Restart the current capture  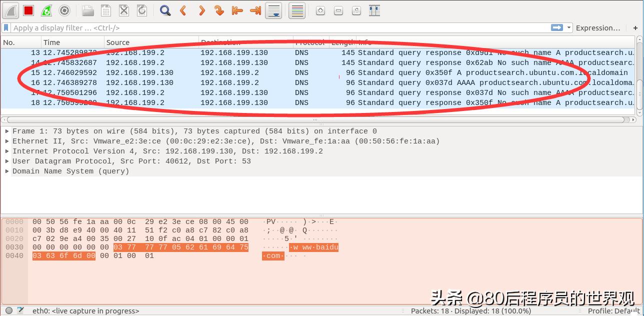[x=46, y=10]
